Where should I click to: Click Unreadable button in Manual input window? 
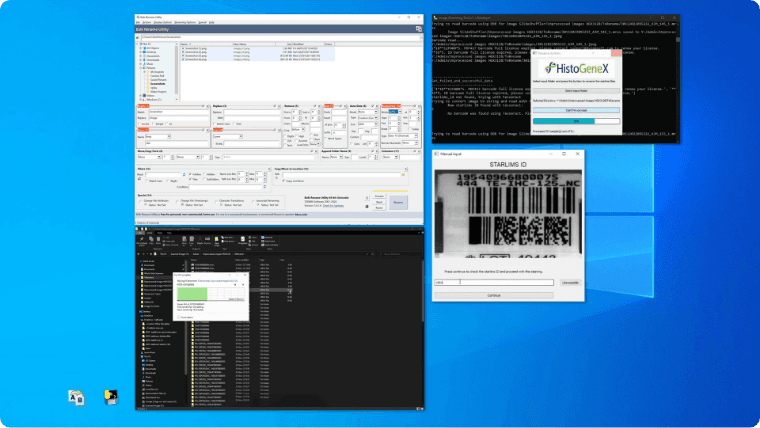(x=570, y=283)
